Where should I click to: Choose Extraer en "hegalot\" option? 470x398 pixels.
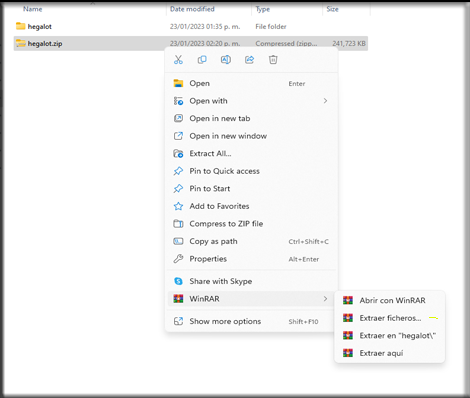(x=389, y=336)
